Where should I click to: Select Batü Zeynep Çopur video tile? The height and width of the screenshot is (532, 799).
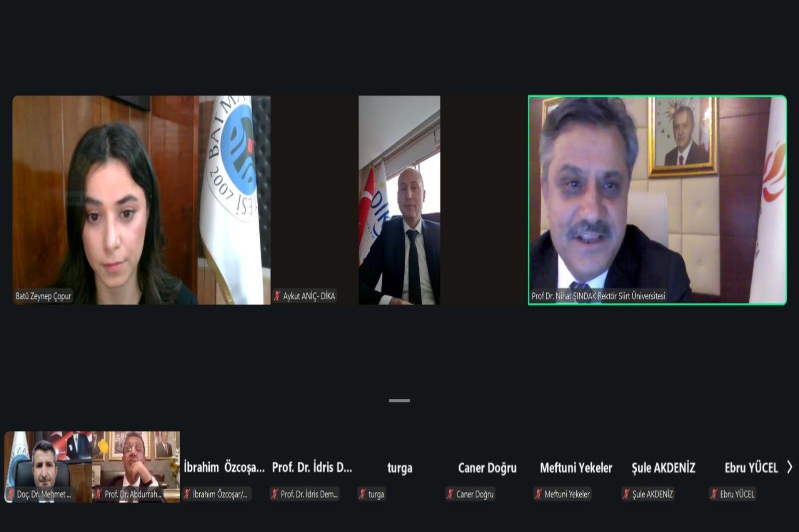click(x=141, y=200)
